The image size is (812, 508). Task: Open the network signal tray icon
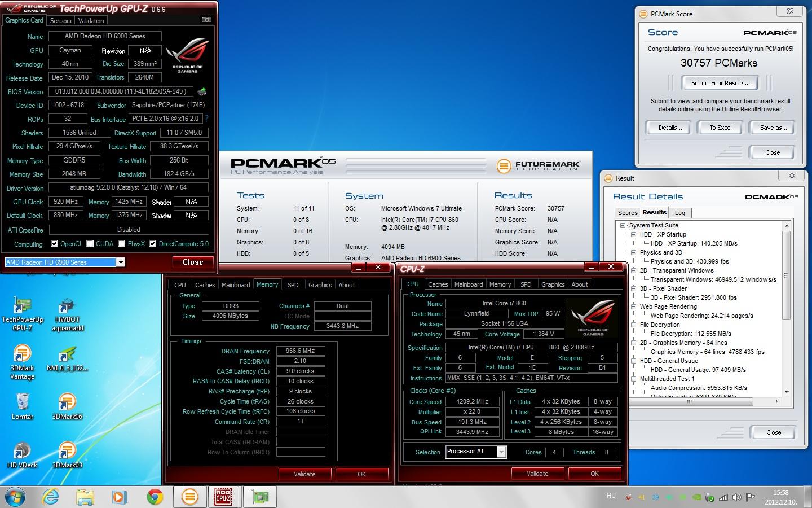[x=723, y=497]
